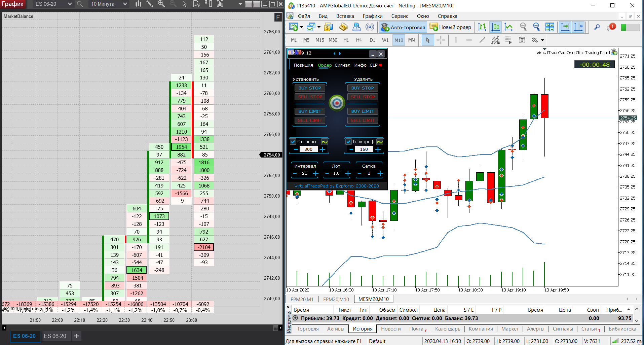Open the Сигнал tab in VirtualTradePad
This screenshot has height=345, width=644.
click(x=342, y=65)
